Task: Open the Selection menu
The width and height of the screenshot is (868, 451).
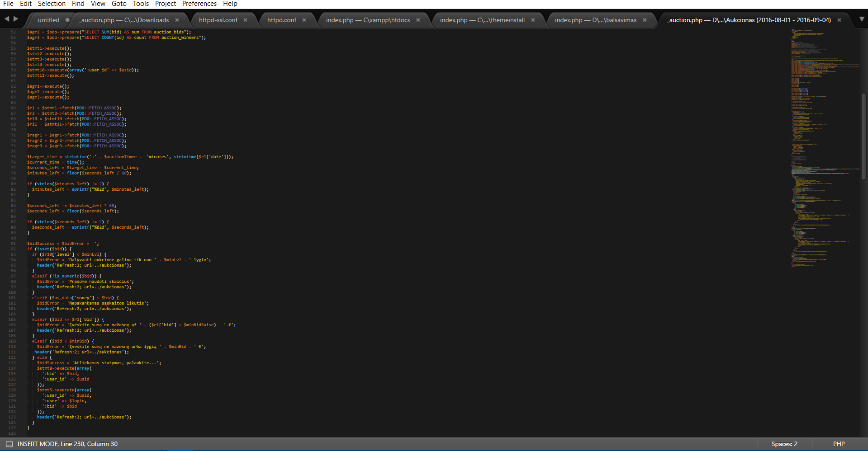Action: click(x=52, y=4)
